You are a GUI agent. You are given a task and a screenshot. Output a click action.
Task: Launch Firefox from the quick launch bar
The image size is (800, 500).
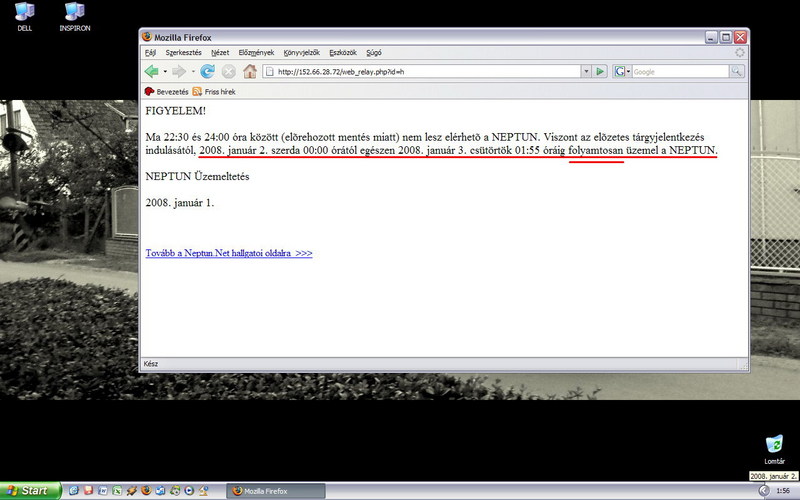(146, 490)
